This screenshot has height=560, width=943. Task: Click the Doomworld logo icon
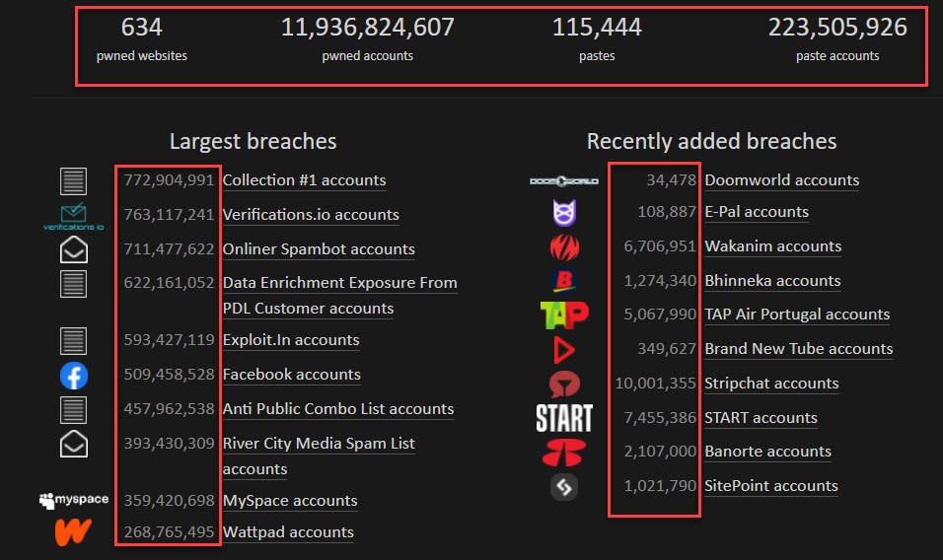coord(563,180)
